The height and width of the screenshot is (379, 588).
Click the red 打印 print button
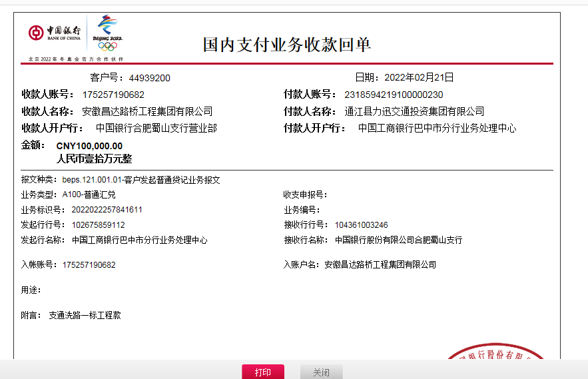[x=262, y=372]
